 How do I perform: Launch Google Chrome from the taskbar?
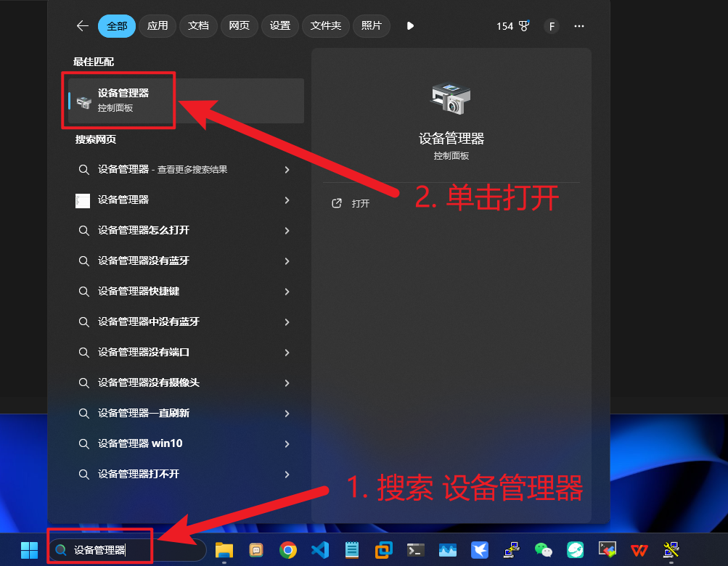click(x=288, y=549)
